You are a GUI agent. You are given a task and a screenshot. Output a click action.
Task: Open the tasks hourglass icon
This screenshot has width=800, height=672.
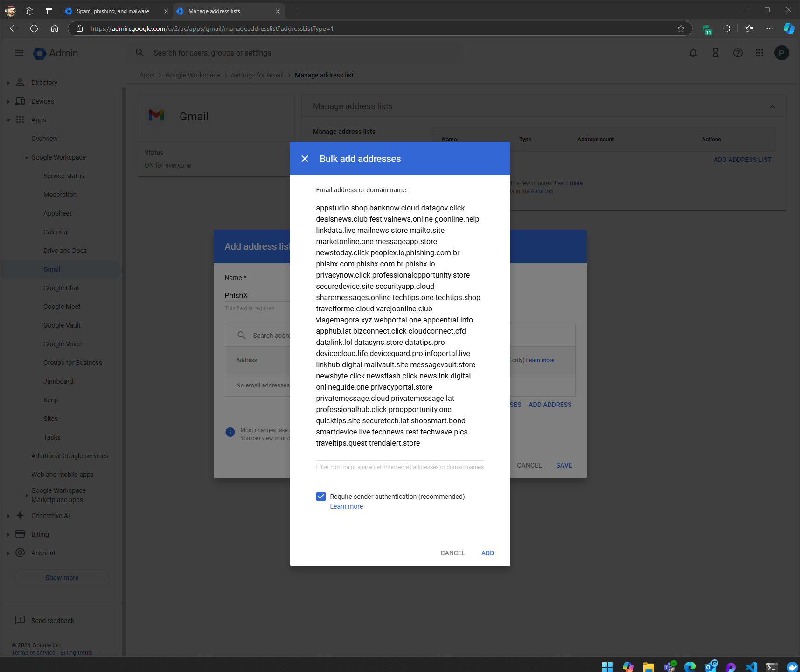(716, 53)
